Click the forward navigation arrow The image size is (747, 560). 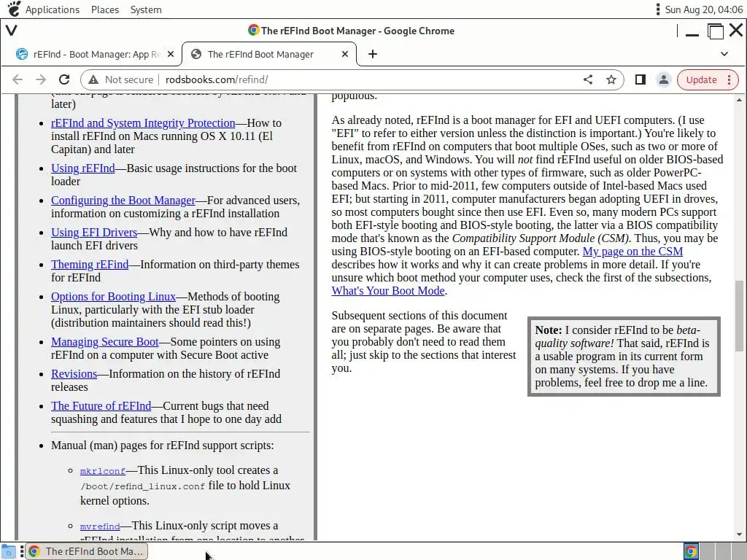pyautogui.click(x=41, y=79)
